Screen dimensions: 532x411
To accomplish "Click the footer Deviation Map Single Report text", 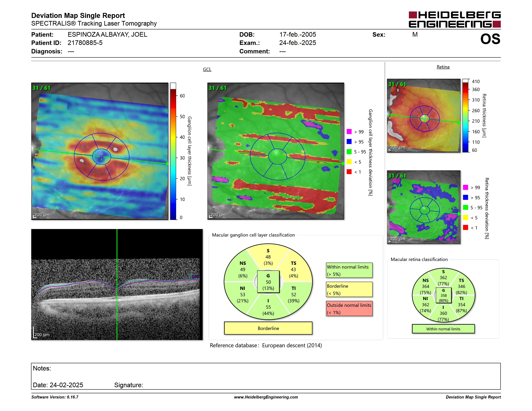I will point(473,397).
